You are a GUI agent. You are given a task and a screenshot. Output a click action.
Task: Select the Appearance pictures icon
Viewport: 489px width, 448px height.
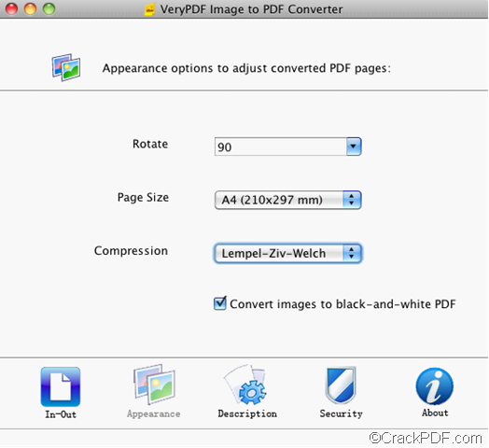click(154, 385)
